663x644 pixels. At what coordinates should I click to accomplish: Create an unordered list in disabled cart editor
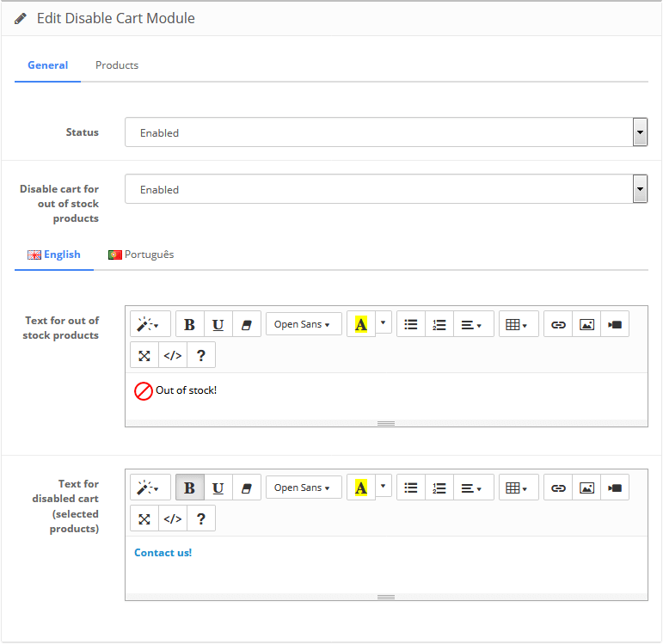(x=411, y=488)
